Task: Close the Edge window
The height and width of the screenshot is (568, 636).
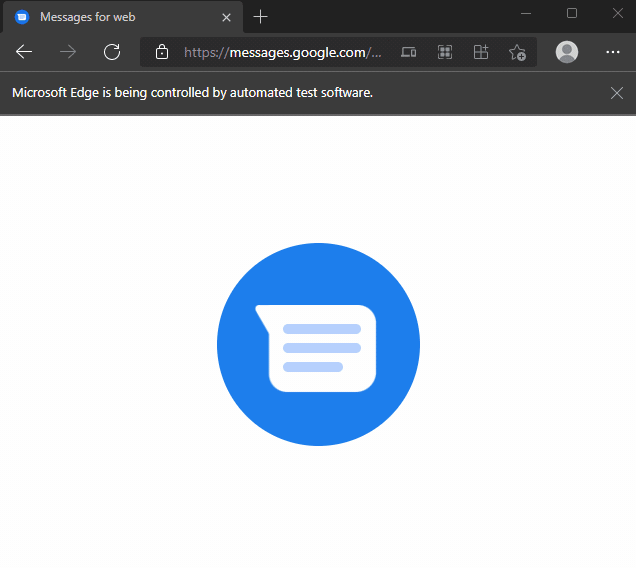Action: [x=618, y=13]
